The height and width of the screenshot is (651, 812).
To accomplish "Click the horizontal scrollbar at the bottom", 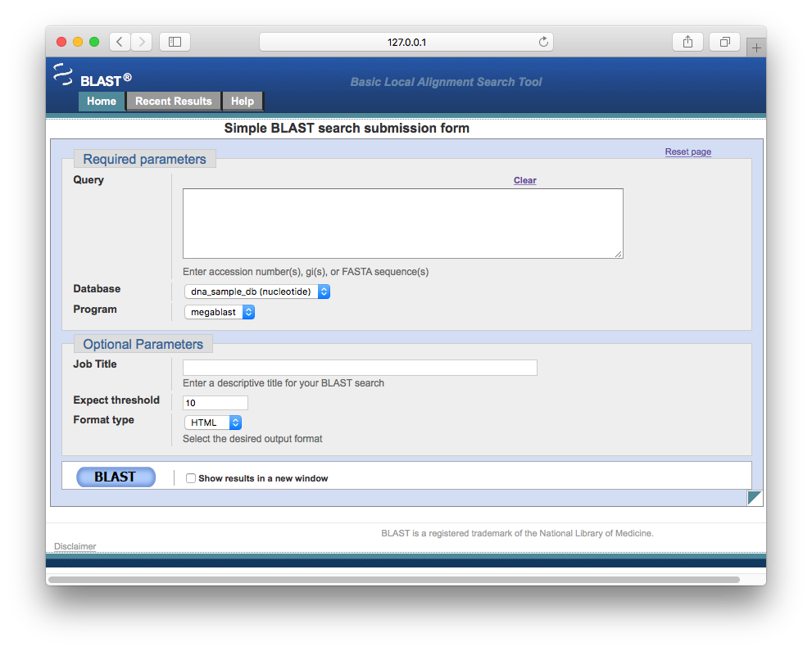I will [x=394, y=580].
